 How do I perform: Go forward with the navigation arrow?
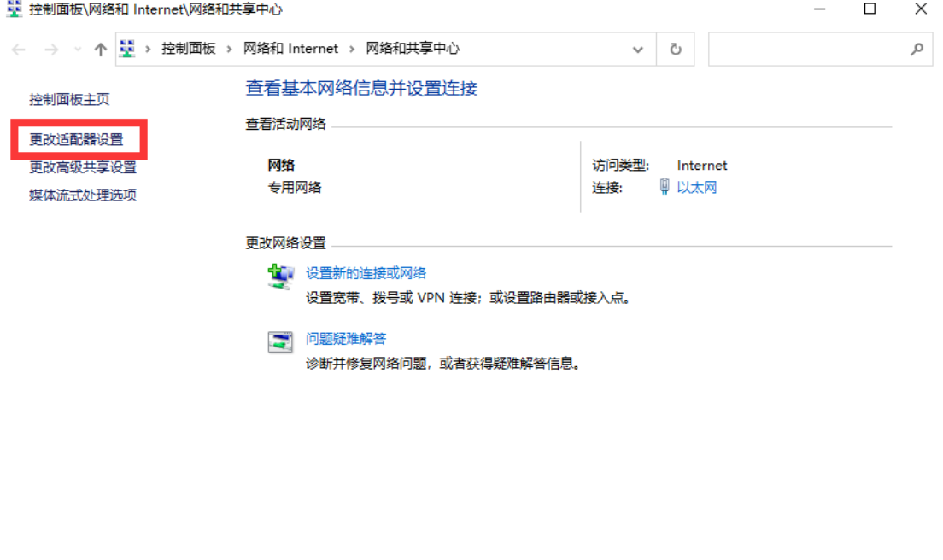52,50
